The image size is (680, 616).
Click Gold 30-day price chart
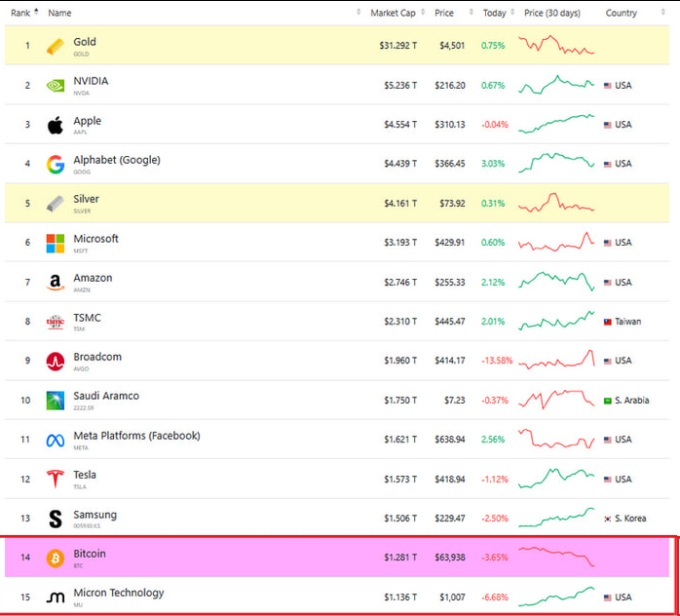[x=556, y=45]
